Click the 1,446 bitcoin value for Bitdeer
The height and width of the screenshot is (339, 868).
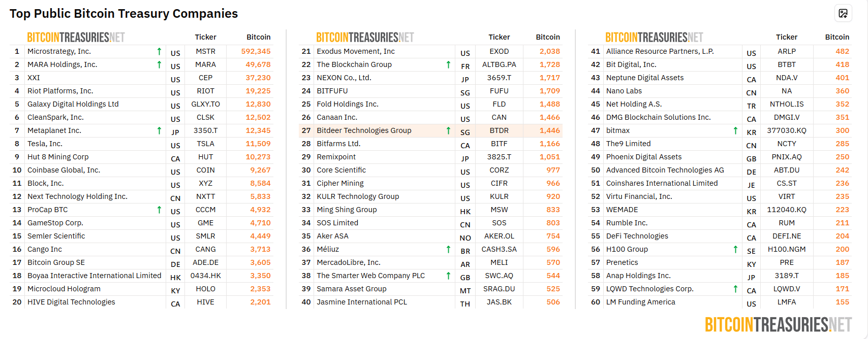pyautogui.click(x=550, y=130)
